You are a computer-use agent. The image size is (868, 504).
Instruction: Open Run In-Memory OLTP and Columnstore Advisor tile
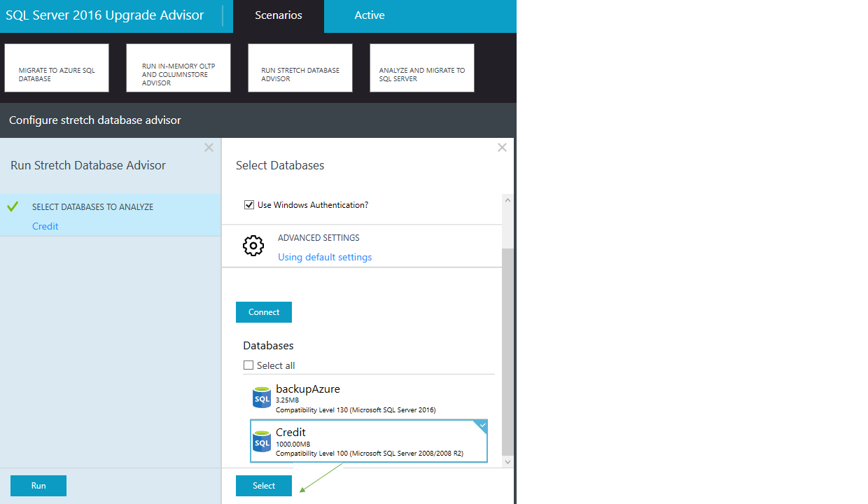tap(178, 68)
